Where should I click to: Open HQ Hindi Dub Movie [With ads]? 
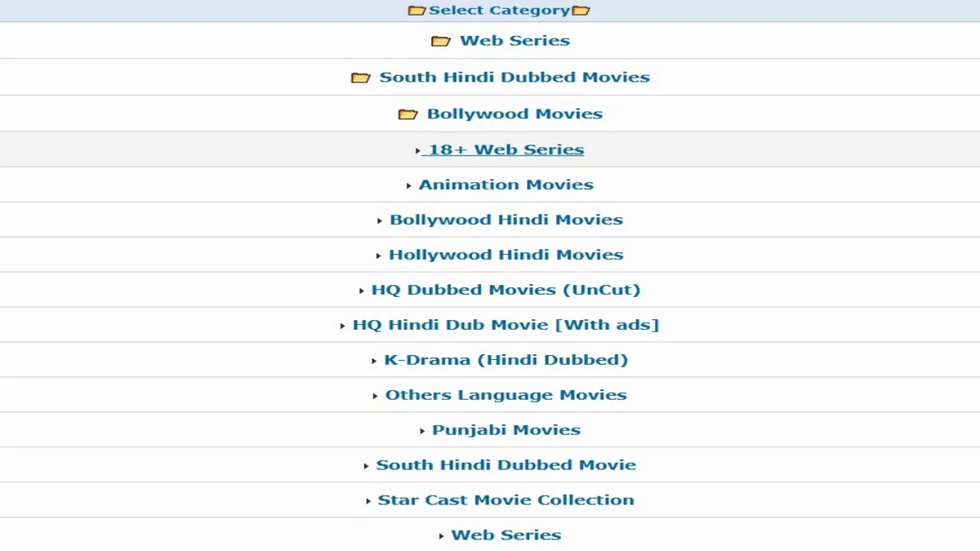[506, 325]
